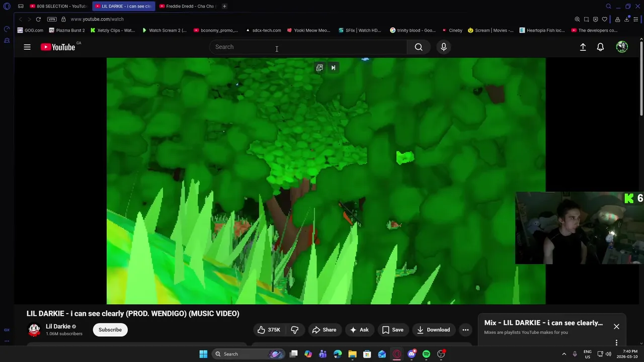Open browser downloads panel
This screenshot has height=362, width=644.
[626, 19]
